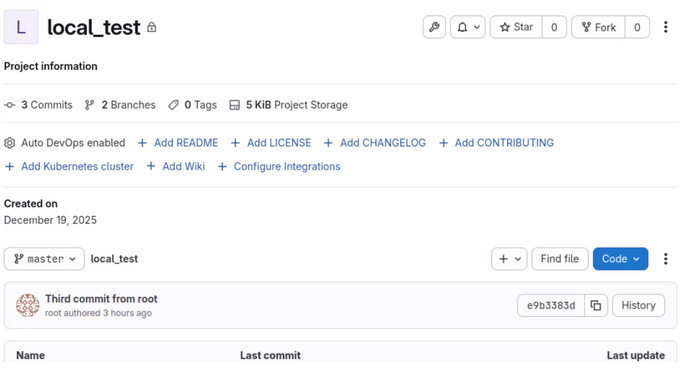Viewport: 697px width, 372px height.
Task: Click the commits icon beside 3 Commits
Action: 10,105
